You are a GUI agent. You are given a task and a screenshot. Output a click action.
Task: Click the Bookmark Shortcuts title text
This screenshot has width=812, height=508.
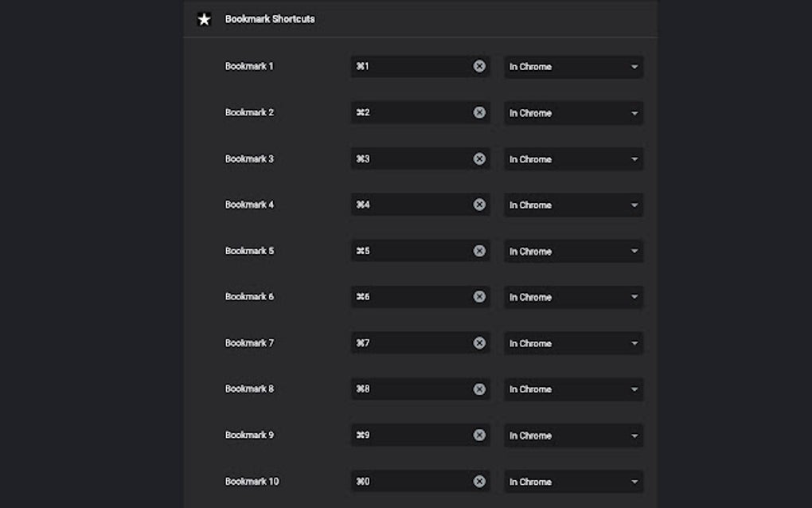click(x=269, y=19)
